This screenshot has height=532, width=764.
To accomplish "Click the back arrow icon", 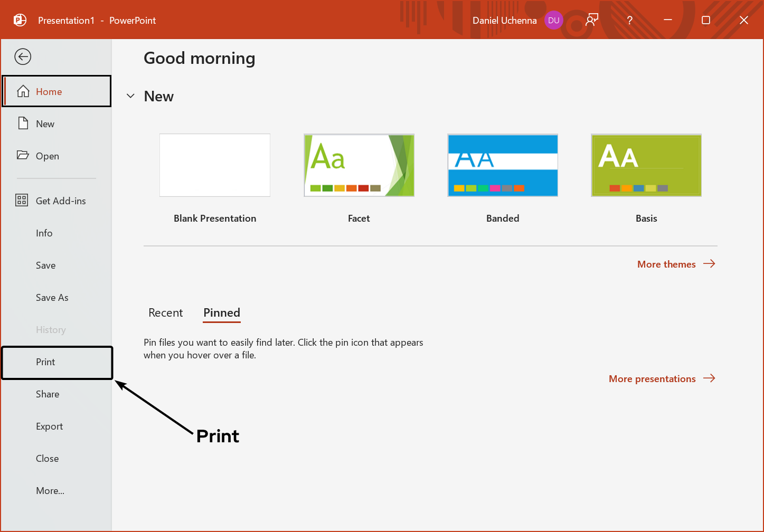I will coord(23,56).
